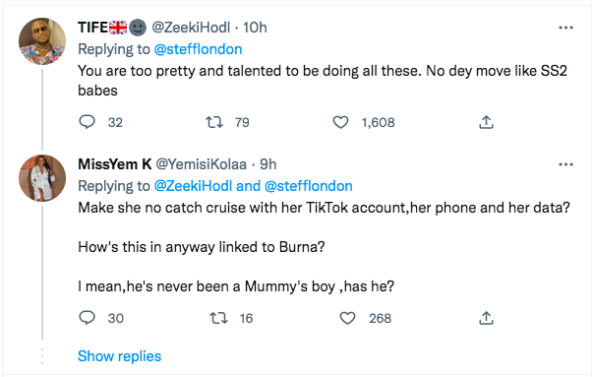
Task: Open MissYem K display name profile
Action: [x=115, y=165]
